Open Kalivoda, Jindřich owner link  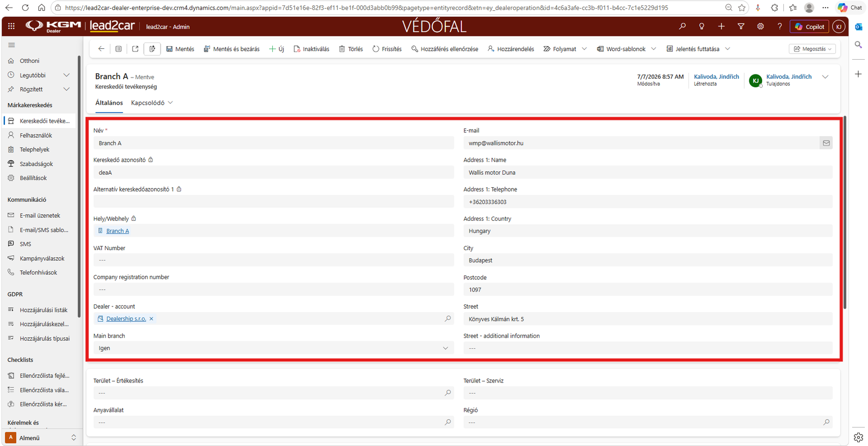point(789,77)
